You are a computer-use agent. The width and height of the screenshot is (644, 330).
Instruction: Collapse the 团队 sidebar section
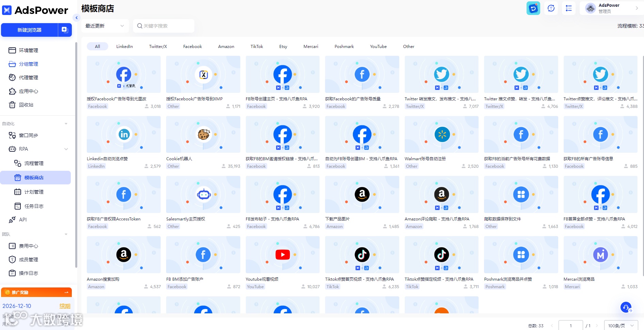(x=66, y=234)
